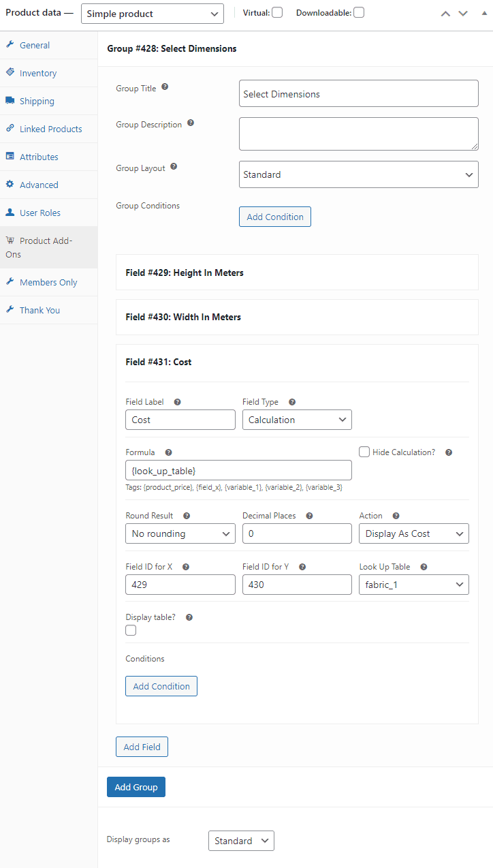Screen dimensions: 493x868
Task: Check the Display table checkbox
Action: (130, 630)
